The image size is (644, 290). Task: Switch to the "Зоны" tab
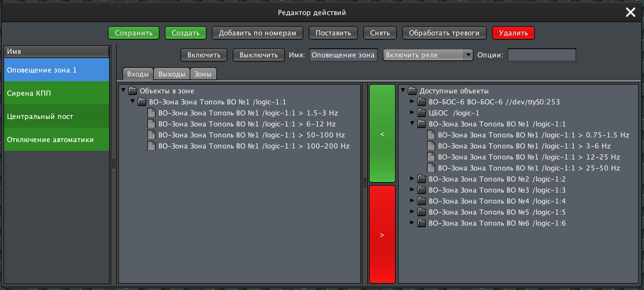pos(203,74)
